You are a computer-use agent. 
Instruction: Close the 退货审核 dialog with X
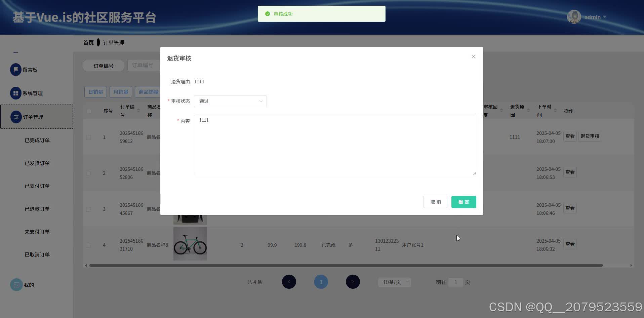point(473,56)
